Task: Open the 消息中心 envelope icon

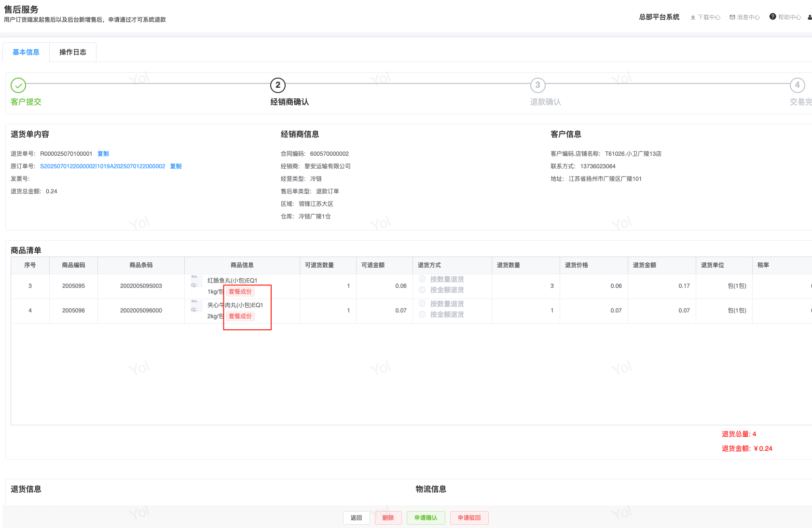Action: [x=732, y=17]
